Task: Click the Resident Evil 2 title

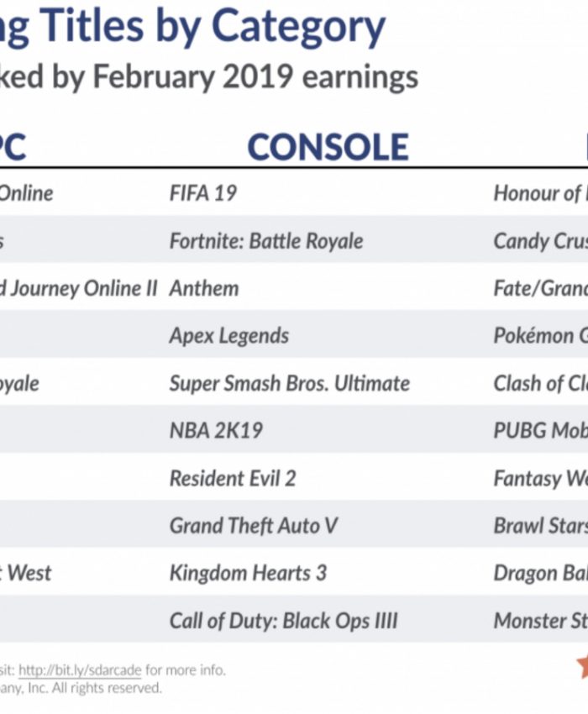Action: point(233,478)
